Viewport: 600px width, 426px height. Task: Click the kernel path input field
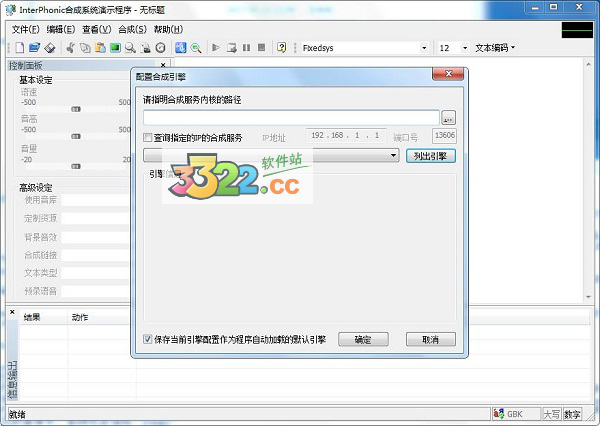pyautogui.click(x=291, y=118)
